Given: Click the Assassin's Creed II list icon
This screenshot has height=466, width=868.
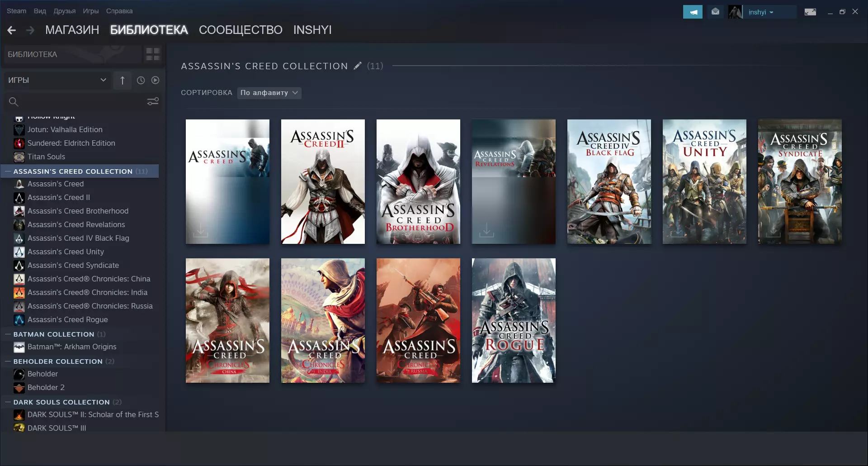Looking at the screenshot, I should click(19, 198).
